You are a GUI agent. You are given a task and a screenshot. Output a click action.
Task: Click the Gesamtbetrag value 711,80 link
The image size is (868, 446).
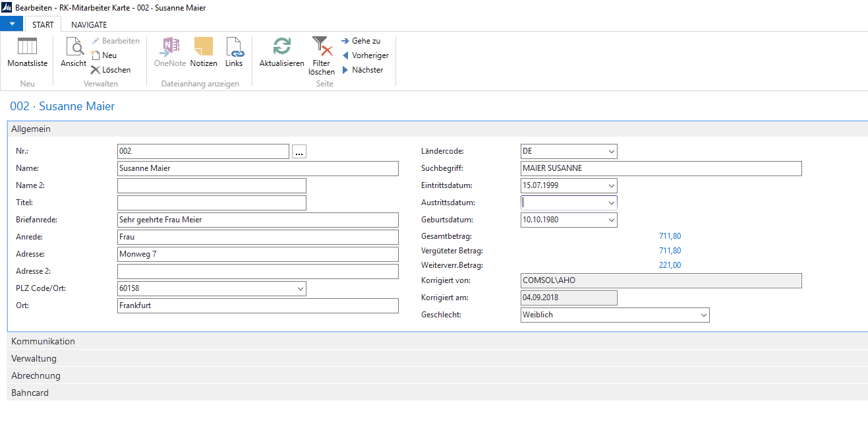pyautogui.click(x=670, y=236)
